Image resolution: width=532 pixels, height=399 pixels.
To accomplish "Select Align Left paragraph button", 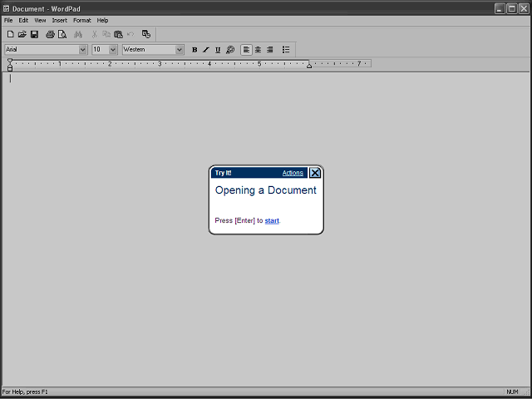I will 246,50.
